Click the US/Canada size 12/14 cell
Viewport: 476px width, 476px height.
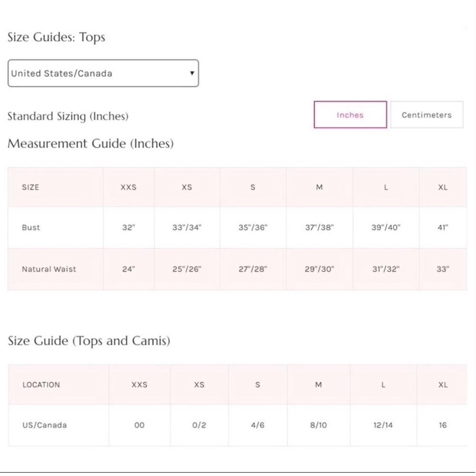point(383,425)
